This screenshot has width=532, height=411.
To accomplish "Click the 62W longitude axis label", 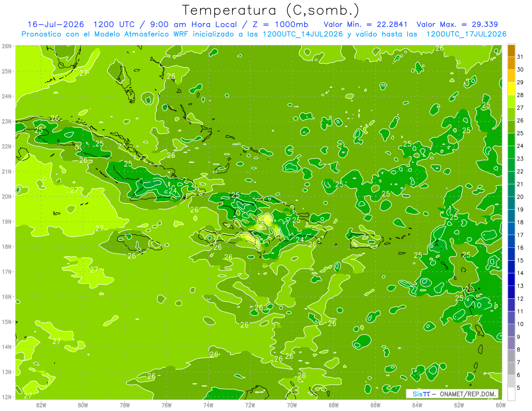I will coord(459,405).
